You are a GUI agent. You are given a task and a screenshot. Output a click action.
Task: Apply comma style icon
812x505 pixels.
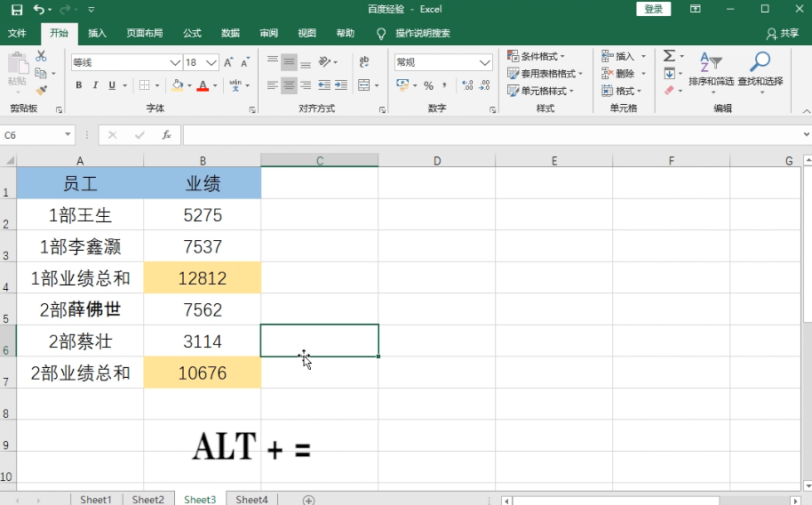tap(444, 85)
